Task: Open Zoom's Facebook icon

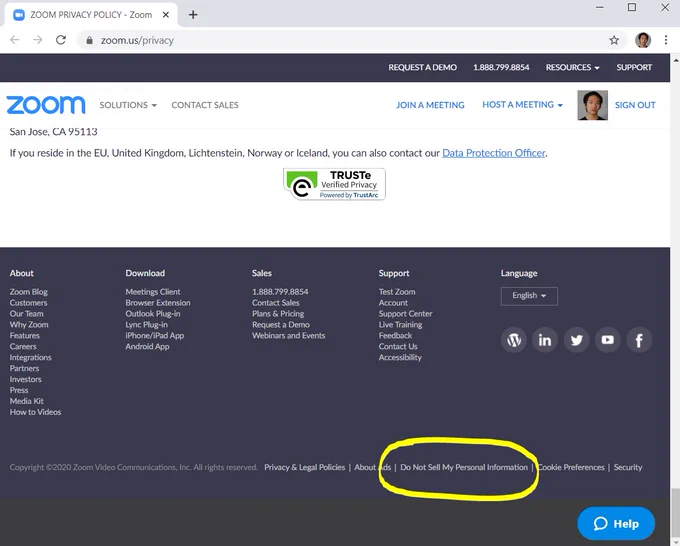Action: 639,340
